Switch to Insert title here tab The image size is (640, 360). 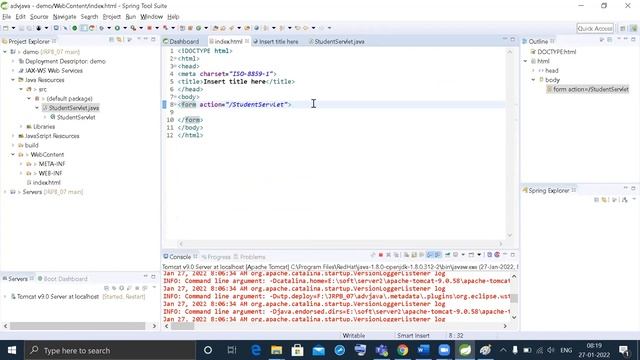tap(276, 42)
